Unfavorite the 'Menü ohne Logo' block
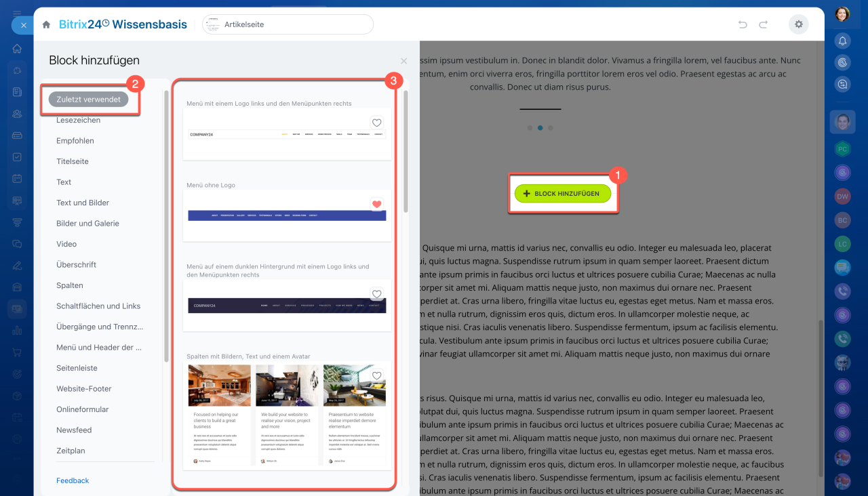The image size is (868, 496). (377, 204)
